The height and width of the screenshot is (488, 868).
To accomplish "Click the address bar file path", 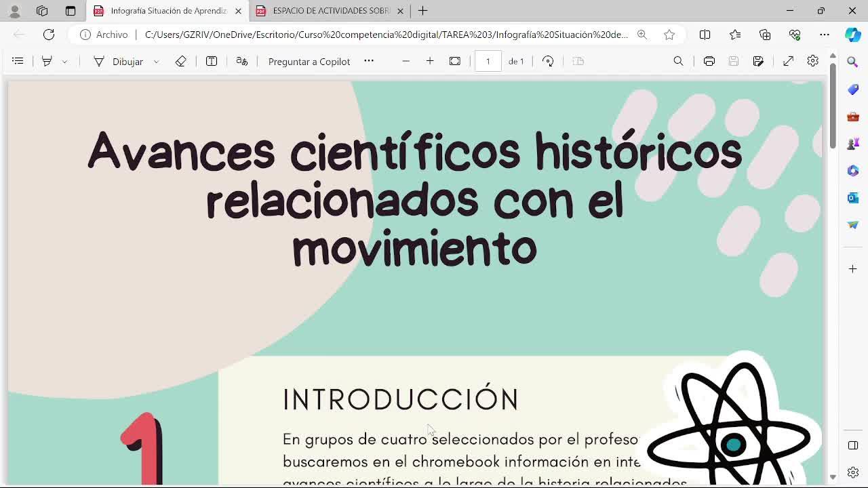I will tap(387, 35).
